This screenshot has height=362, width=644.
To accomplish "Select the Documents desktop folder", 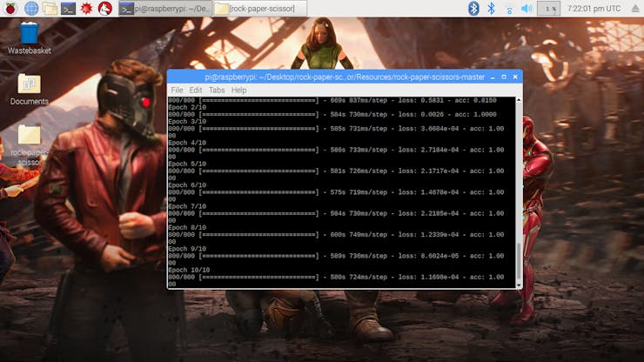I will [30, 90].
